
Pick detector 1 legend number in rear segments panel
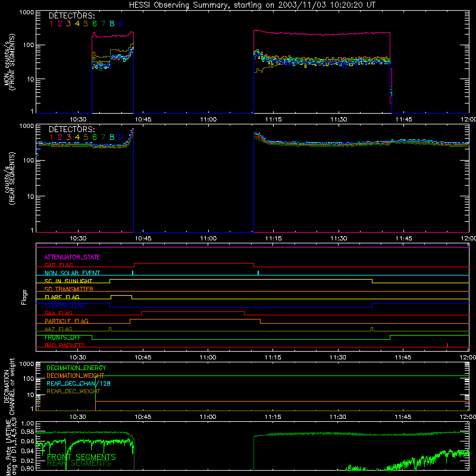point(51,137)
